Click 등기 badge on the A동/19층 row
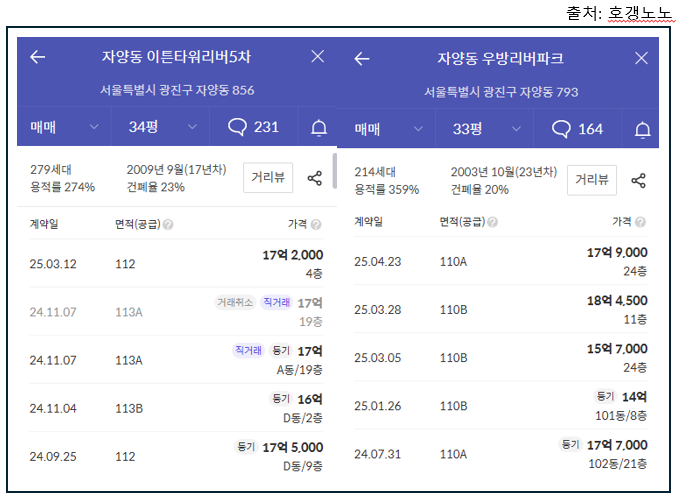The image size is (684, 499). 281,350
